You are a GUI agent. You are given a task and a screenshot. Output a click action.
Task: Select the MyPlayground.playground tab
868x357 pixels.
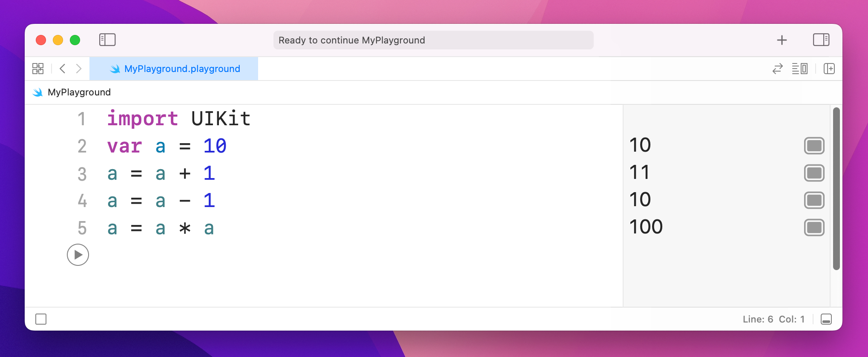tap(174, 69)
